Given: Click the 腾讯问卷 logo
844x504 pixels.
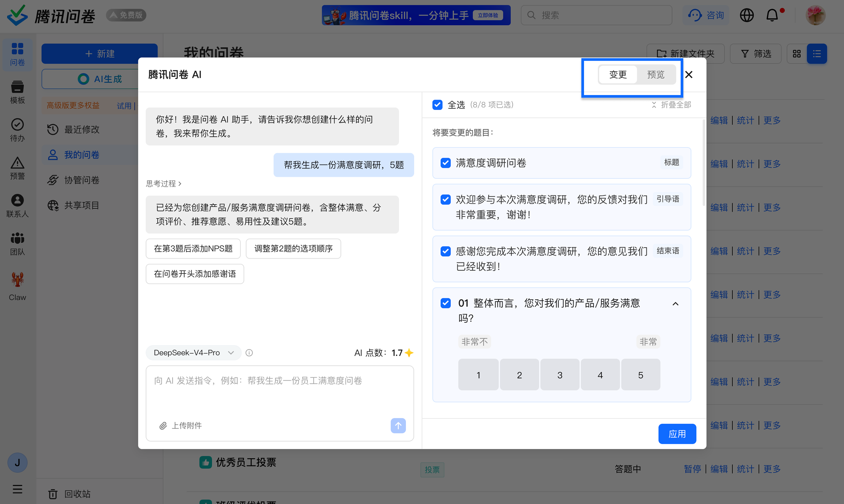Looking at the screenshot, I should point(51,16).
